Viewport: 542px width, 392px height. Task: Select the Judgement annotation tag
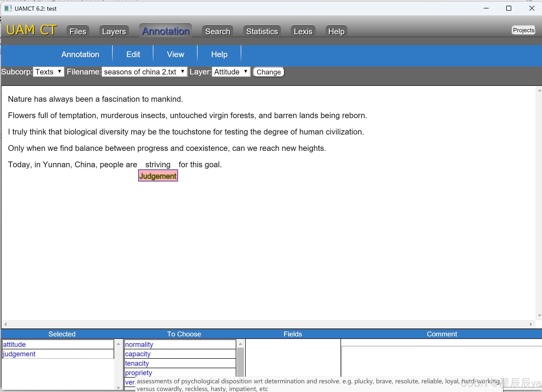158,176
